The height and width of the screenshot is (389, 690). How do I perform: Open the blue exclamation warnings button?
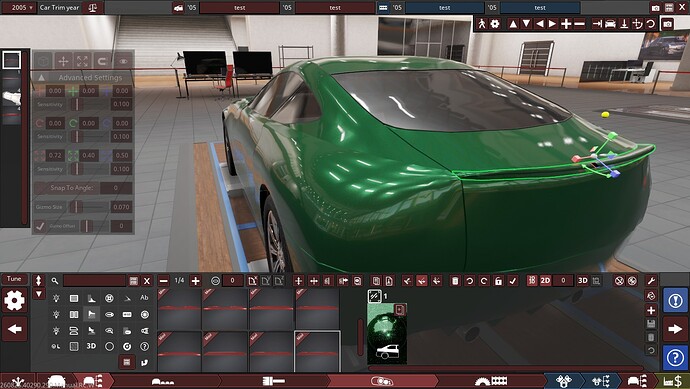coord(675,301)
